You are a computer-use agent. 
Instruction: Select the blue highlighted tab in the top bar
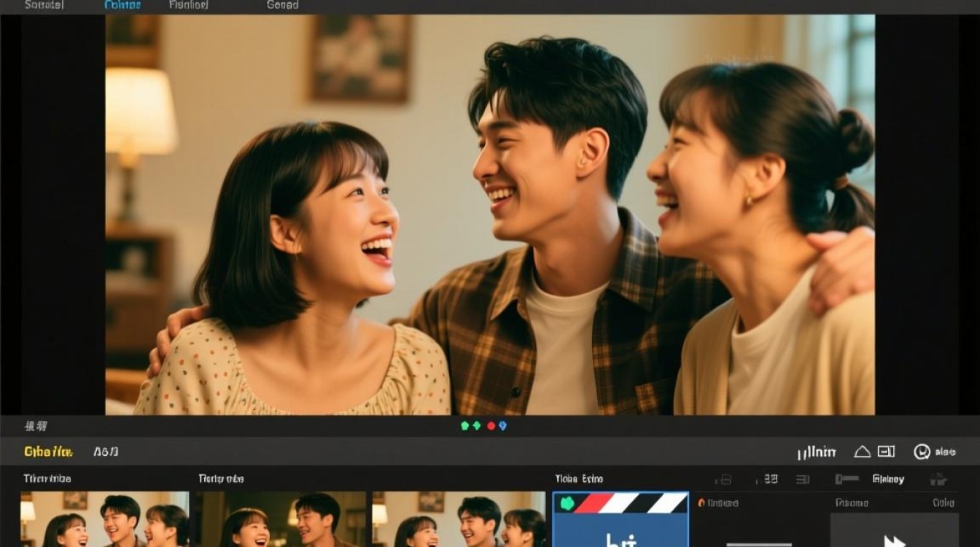(122, 5)
